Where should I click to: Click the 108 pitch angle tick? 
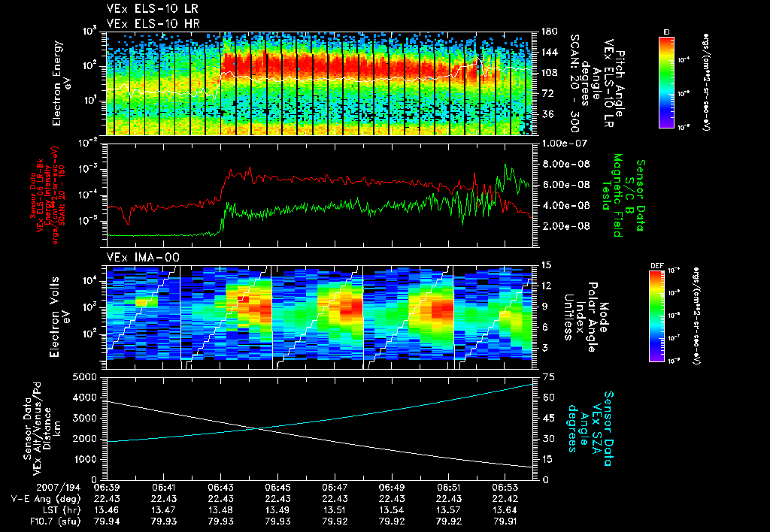point(549,73)
